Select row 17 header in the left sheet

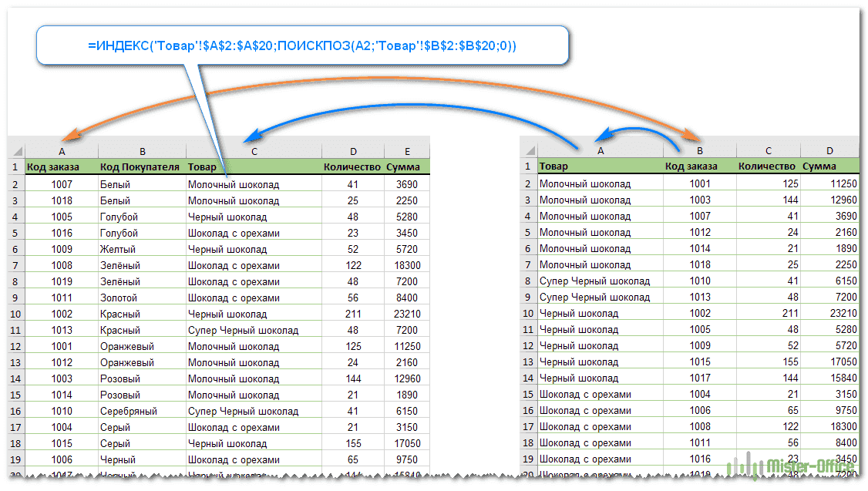(15, 427)
